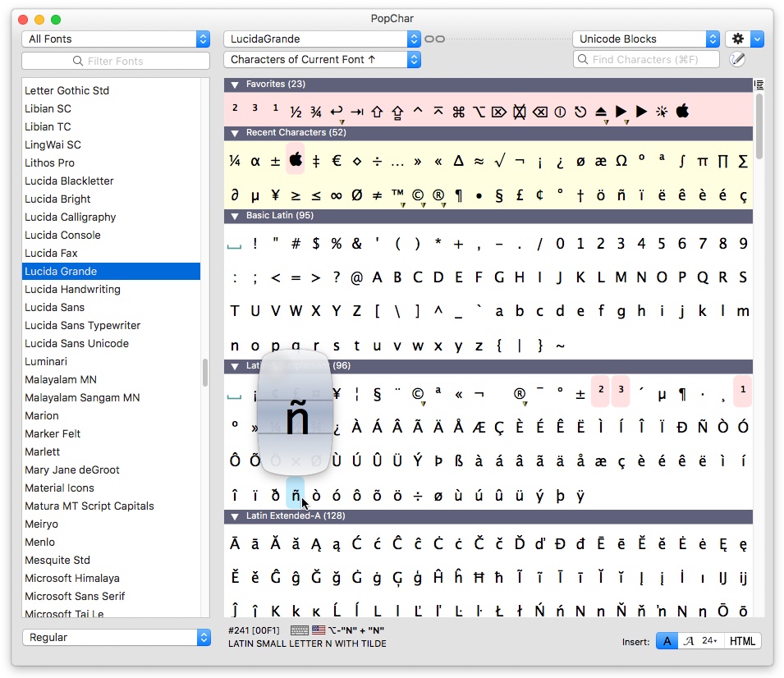Viewport: 784px width, 678px height.
Task: Pick the Command key symbol in Favorites
Action: pyautogui.click(x=459, y=112)
